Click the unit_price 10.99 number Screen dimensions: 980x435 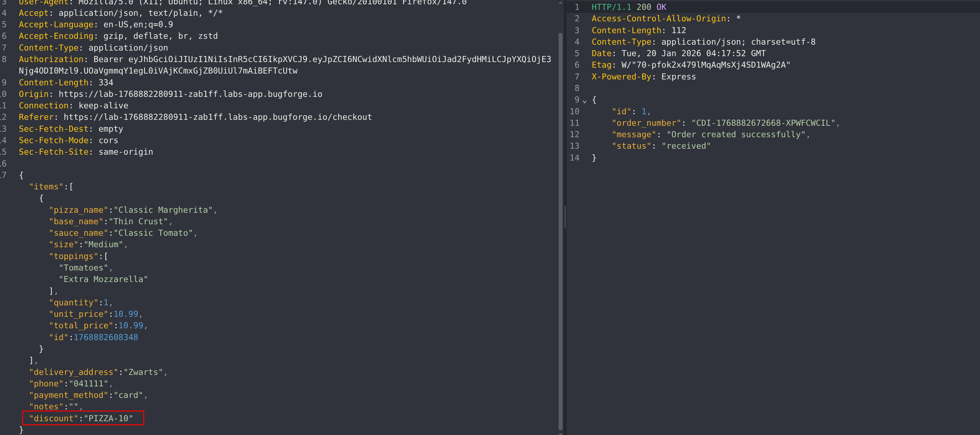[126, 314]
